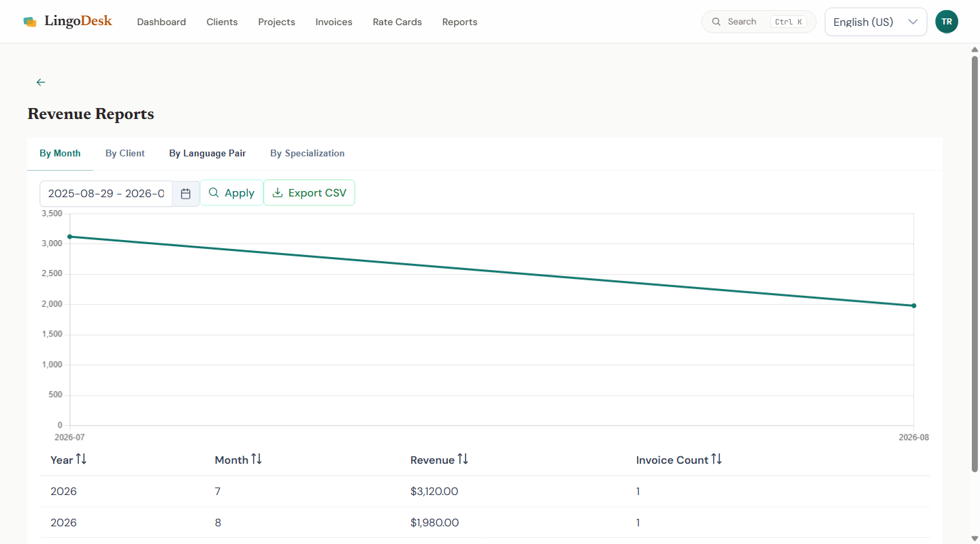
Task: Open the Invoices navigation item
Action: coord(334,22)
